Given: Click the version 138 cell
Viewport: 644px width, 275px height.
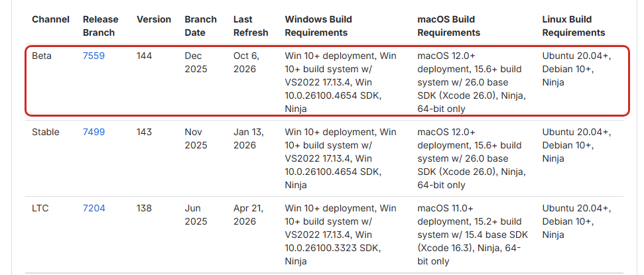Looking at the screenshot, I should [144, 209].
